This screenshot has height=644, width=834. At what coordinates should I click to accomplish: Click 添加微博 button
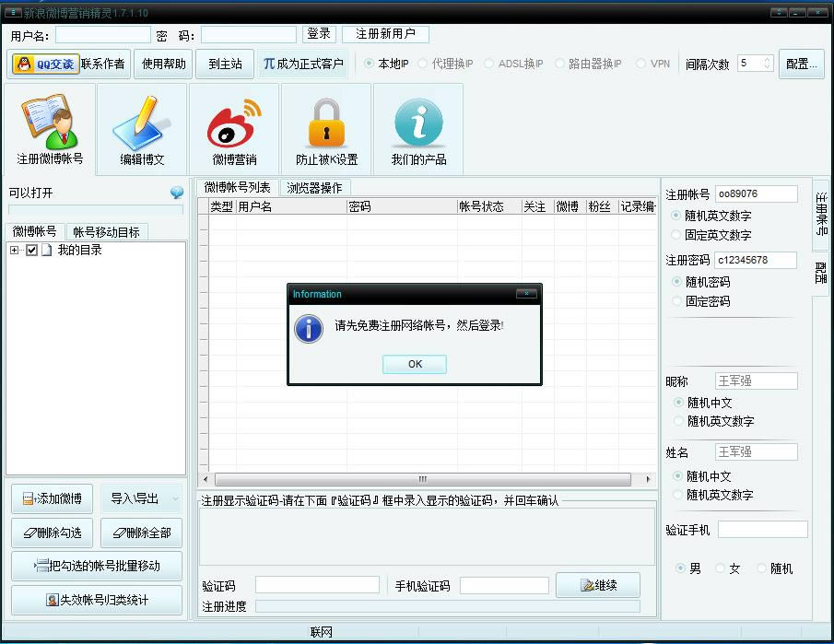[53, 498]
